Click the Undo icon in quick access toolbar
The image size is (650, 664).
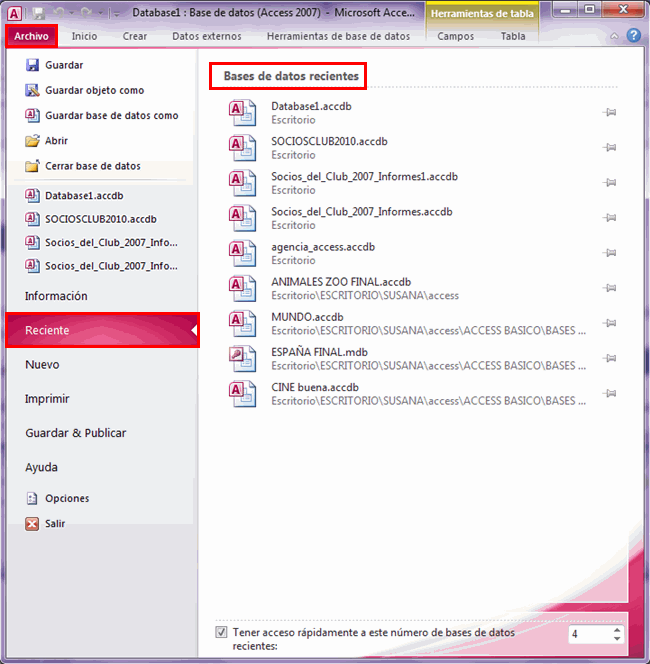coord(59,14)
